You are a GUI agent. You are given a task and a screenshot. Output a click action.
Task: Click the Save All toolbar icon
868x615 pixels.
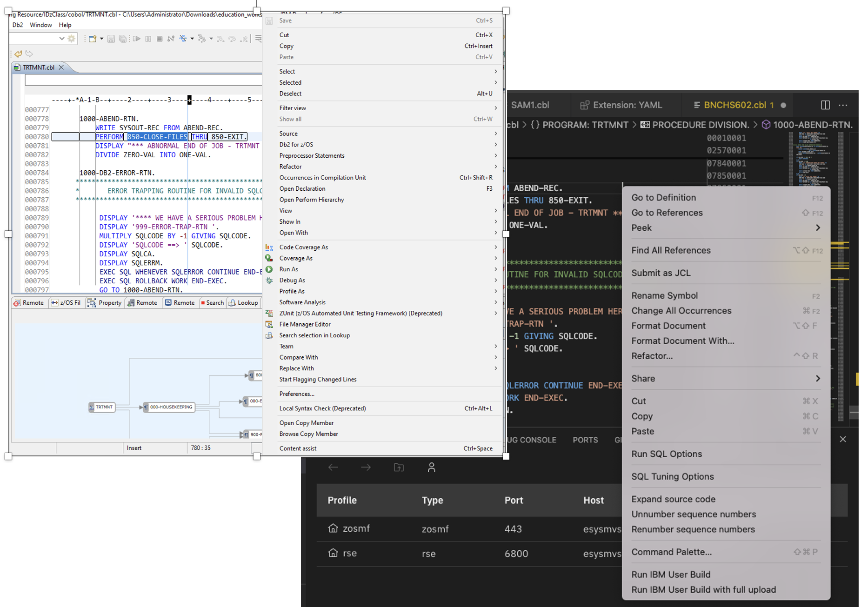122,39
